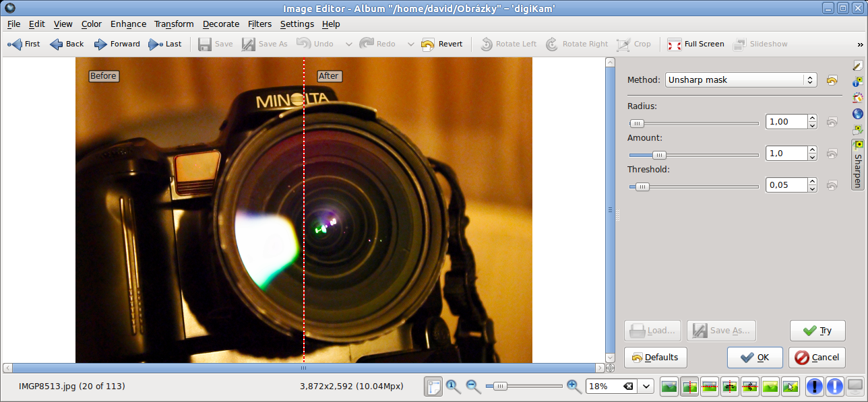The width and height of the screenshot is (868, 402).
Task: Open the Enhance menu
Action: [x=128, y=24]
